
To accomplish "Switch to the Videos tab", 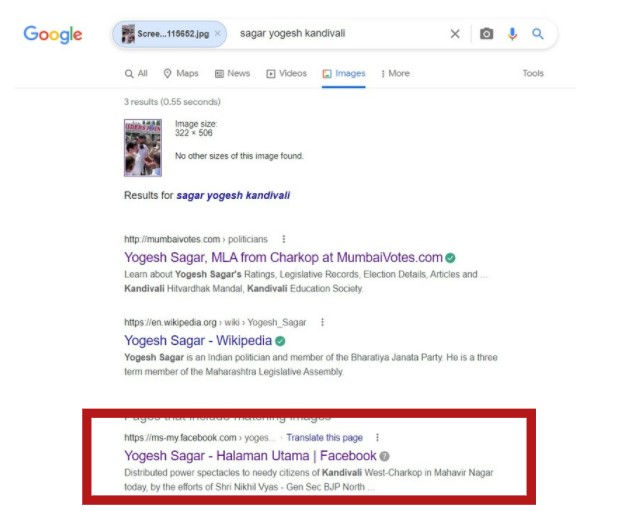I will pyautogui.click(x=286, y=73).
